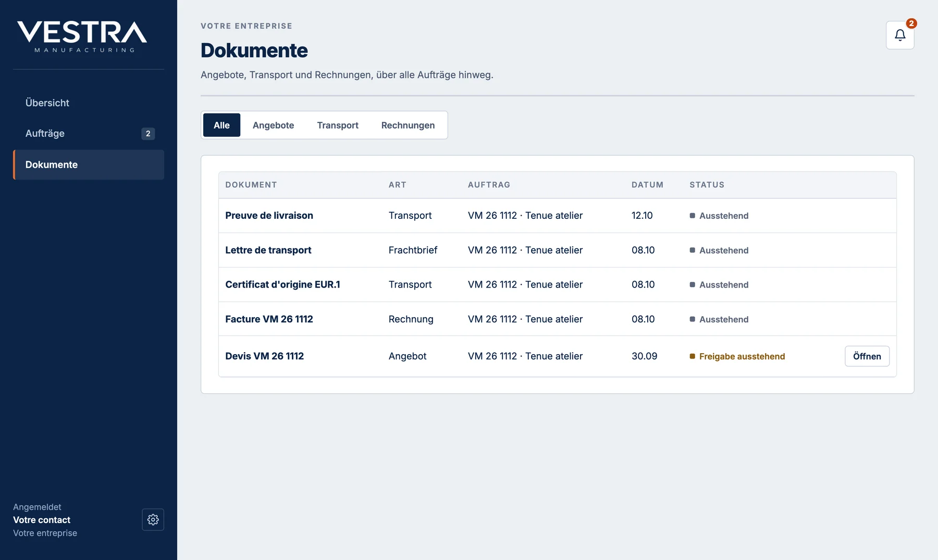Image resolution: width=938 pixels, height=560 pixels.
Task: Switch to the Angebote tab
Action: point(273,125)
